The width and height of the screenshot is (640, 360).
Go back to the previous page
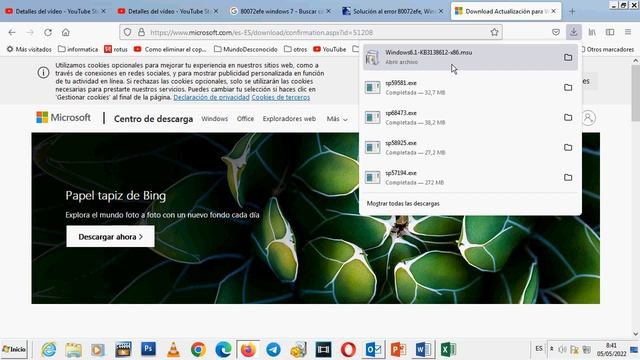[12, 32]
